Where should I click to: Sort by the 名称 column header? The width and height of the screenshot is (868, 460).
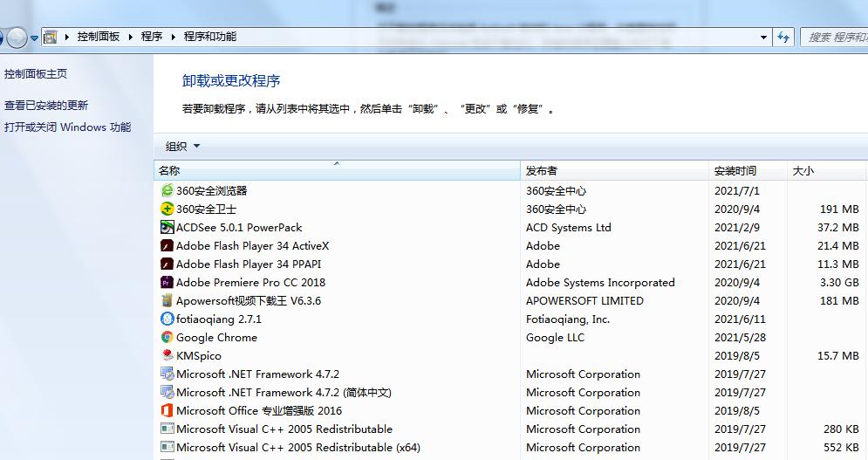click(337, 171)
